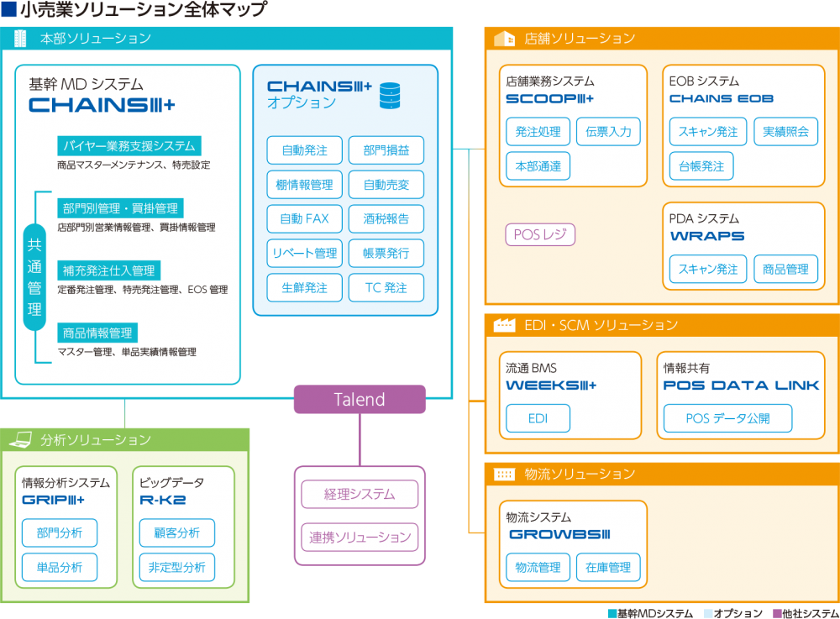The image size is (840, 619).
Task: Click the SCOOPⅢ+ logo
Action: pos(549,98)
